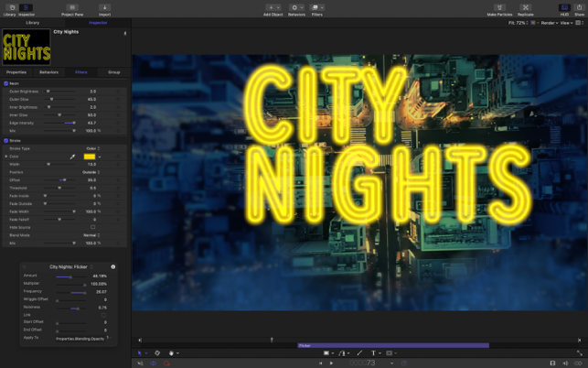Open the Blend Mode dropdown
Screen dimensions: 588x368
(91, 235)
